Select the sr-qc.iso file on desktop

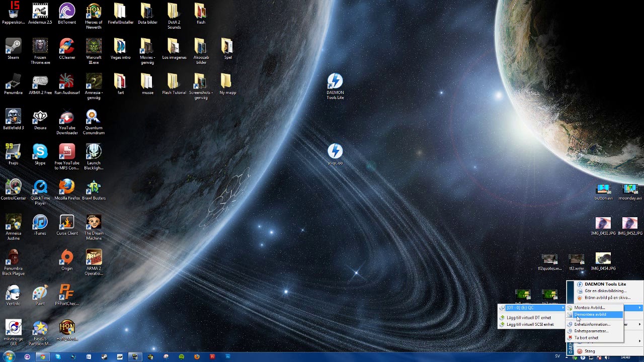(335, 154)
